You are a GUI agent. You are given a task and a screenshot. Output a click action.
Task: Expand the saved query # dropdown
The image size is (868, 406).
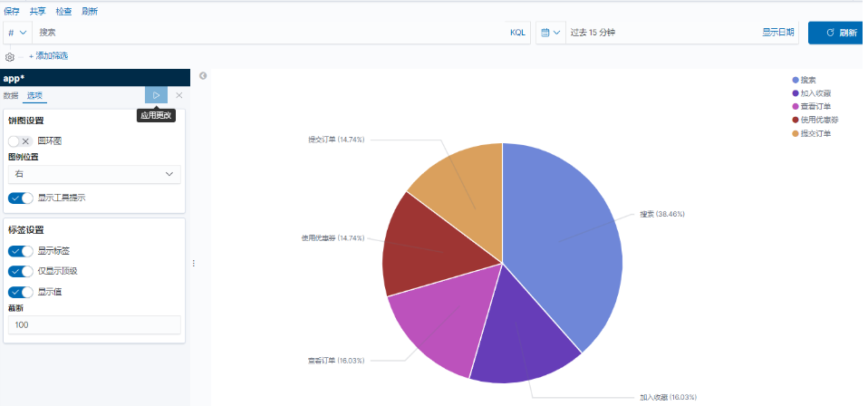coord(16,33)
